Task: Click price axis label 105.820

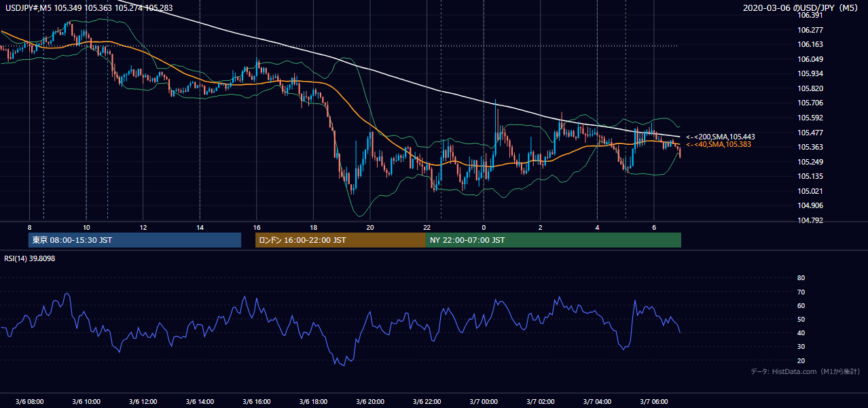Action: pyautogui.click(x=810, y=88)
